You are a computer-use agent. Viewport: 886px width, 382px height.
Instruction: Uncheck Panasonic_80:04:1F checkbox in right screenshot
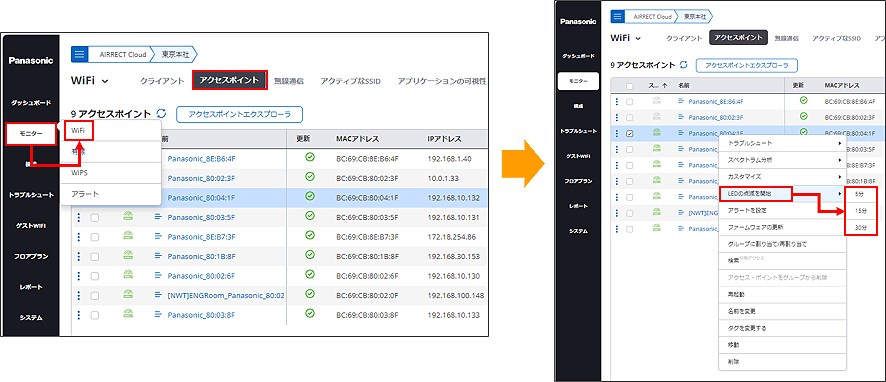pyautogui.click(x=629, y=134)
